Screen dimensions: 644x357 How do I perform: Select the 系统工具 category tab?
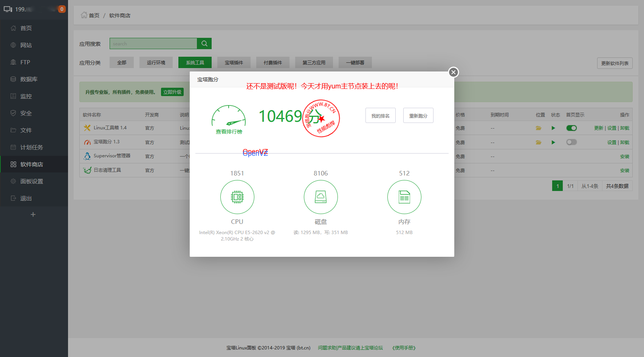pyautogui.click(x=195, y=62)
